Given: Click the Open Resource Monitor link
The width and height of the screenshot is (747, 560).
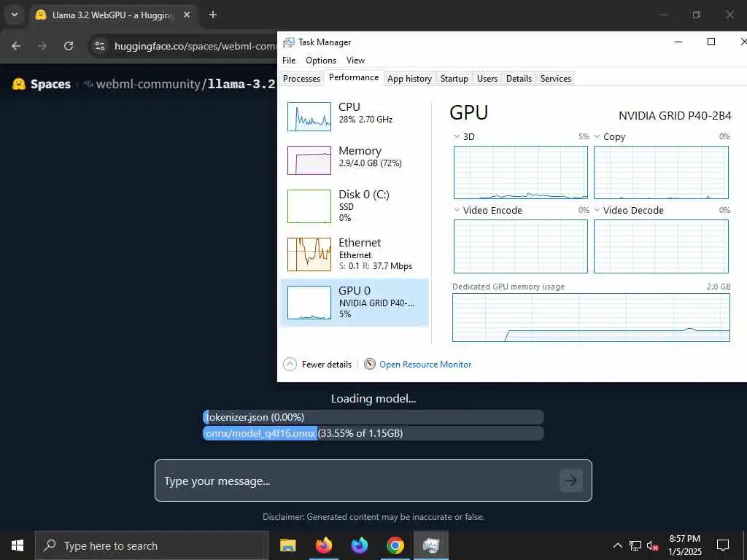Looking at the screenshot, I should tap(425, 365).
